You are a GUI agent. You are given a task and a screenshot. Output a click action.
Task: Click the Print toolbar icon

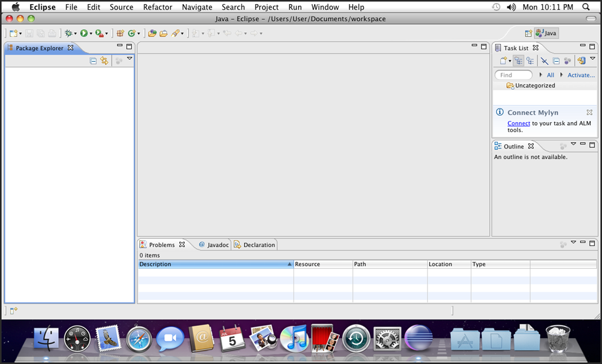click(x=52, y=33)
